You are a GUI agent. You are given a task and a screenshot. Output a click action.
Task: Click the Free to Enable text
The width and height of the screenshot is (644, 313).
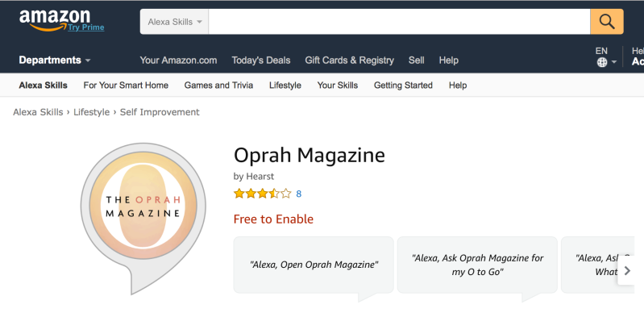click(x=273, y=219)
